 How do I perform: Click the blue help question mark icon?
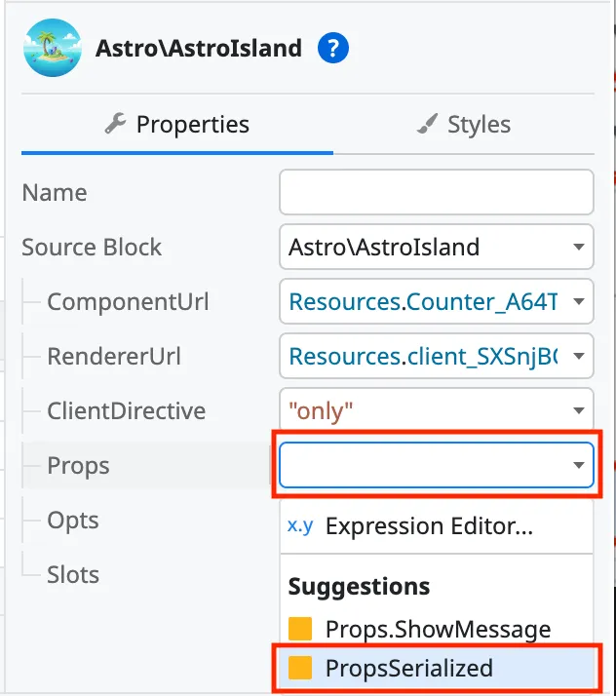[333, 48]
